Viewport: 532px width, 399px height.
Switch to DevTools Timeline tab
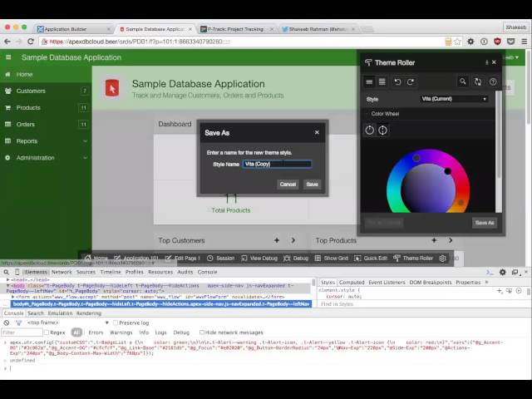[x=111, y=272]
